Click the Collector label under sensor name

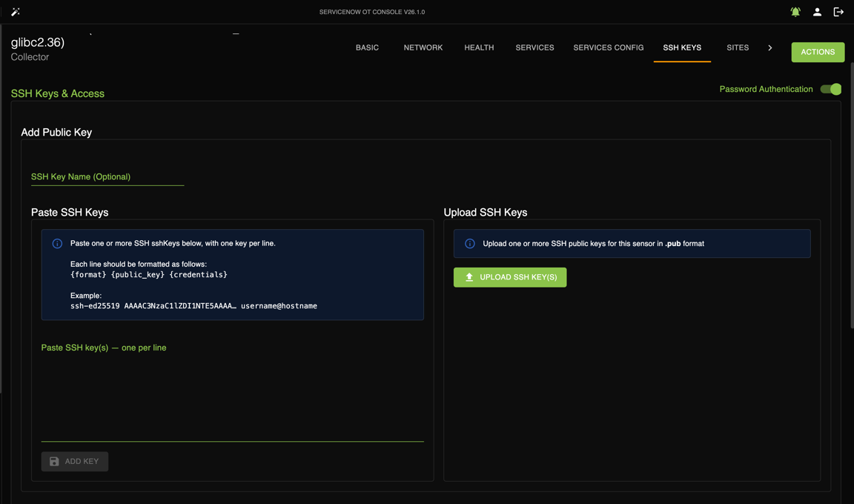pos(30,57)
